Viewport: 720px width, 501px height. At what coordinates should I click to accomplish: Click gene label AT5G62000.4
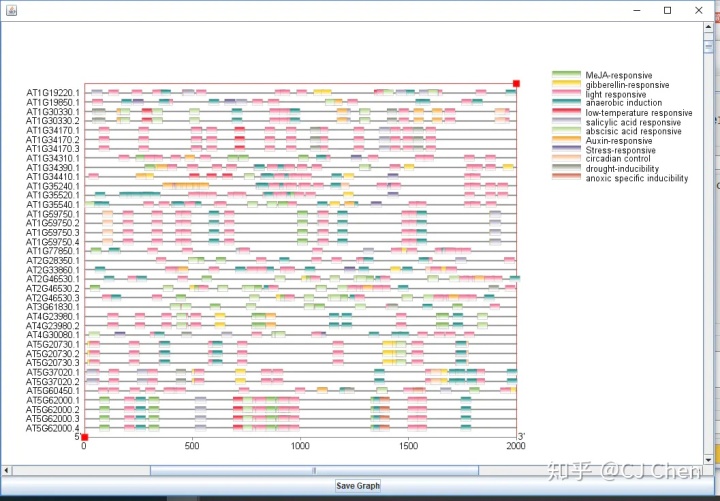click(x=53, y=428)
